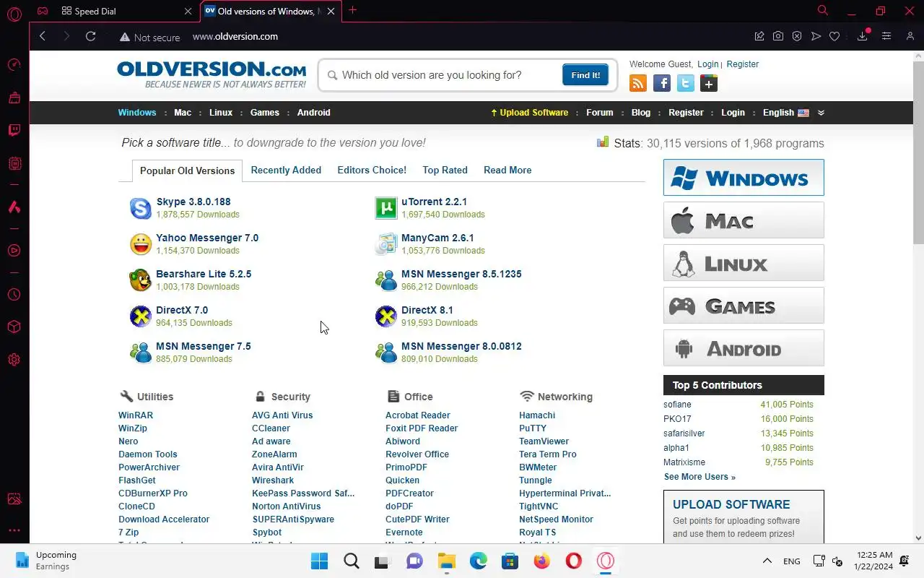Screen dimensions: 924x578
Task: Open the Mac menu item
Action: coord(183,113)
